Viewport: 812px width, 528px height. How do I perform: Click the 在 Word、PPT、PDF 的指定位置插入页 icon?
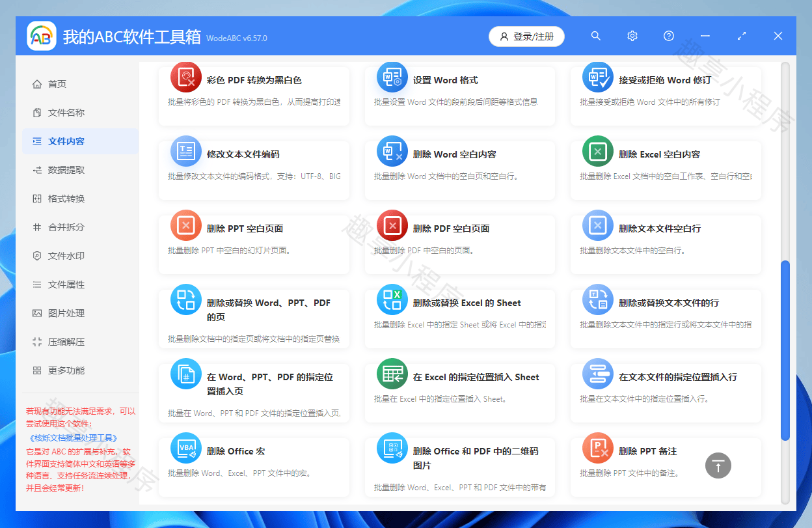coord(186,374)
